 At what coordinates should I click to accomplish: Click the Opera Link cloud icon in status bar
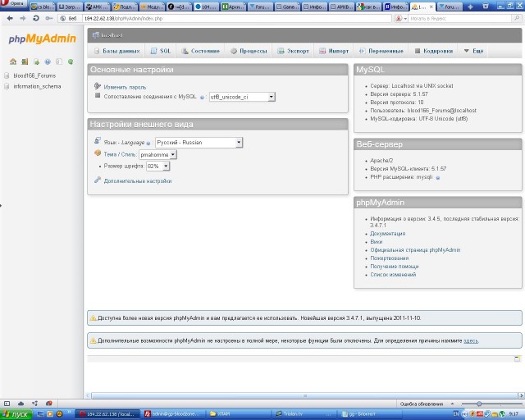coord(21,404)
